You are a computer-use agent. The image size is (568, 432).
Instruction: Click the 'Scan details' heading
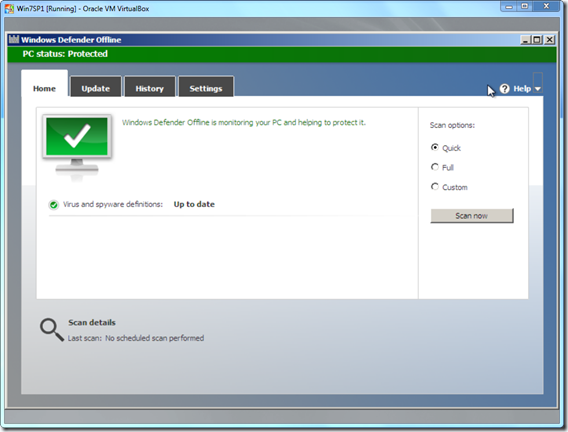(92, 322)
